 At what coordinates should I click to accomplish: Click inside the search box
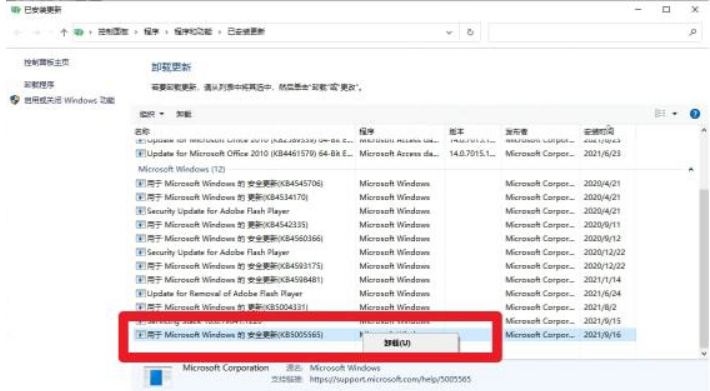click(x=589, y=33)
